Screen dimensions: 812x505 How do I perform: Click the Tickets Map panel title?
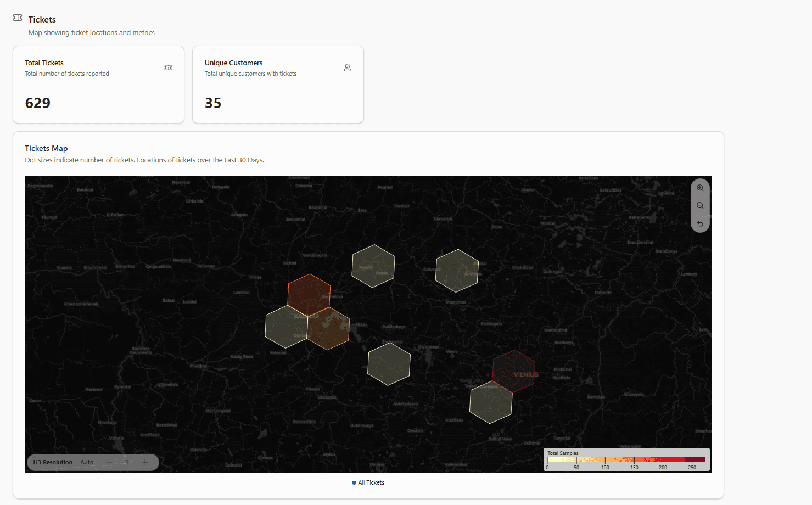click(x=46, y=148)
